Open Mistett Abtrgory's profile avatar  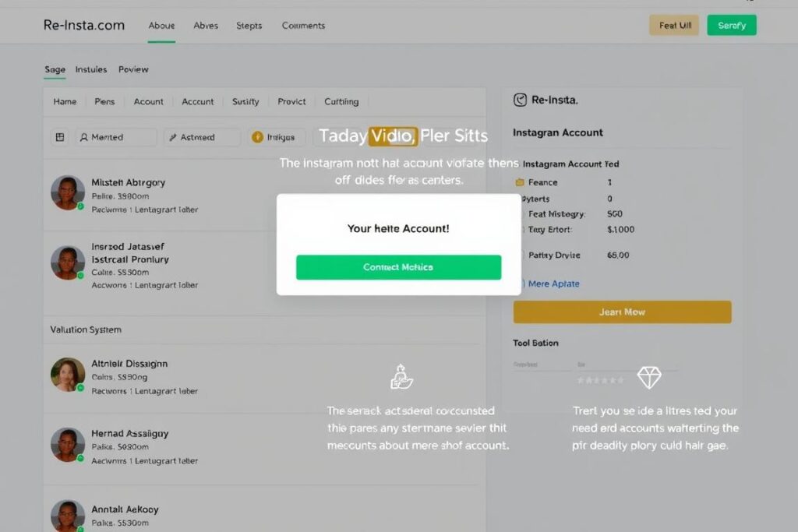pos(68,192)
